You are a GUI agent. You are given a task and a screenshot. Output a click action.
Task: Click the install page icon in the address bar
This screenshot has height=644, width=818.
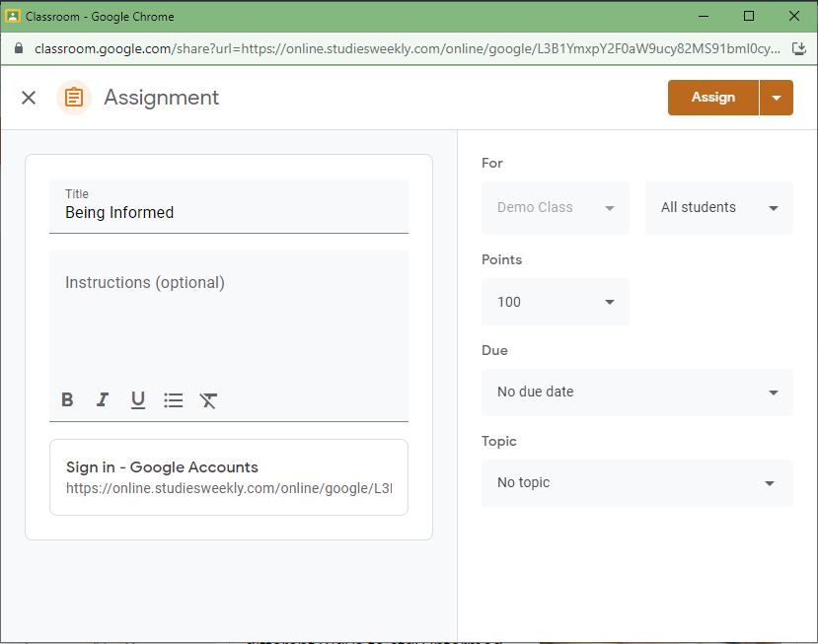[x=799, y=47]
